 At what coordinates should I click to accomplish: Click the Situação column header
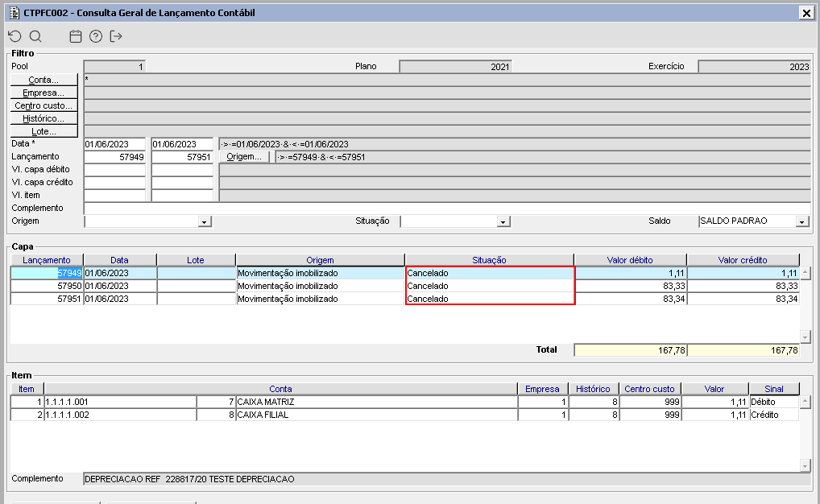489,260
